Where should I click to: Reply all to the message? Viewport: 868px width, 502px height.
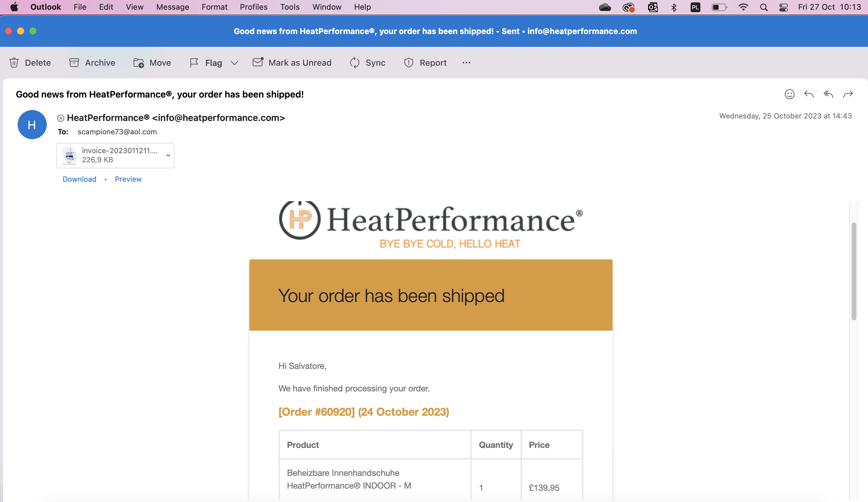pyautogui.click(x=829, y=94)
